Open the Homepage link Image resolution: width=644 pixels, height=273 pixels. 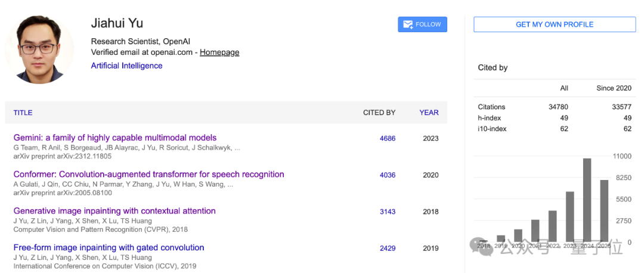pyautogui.click(x=219, y=52)
